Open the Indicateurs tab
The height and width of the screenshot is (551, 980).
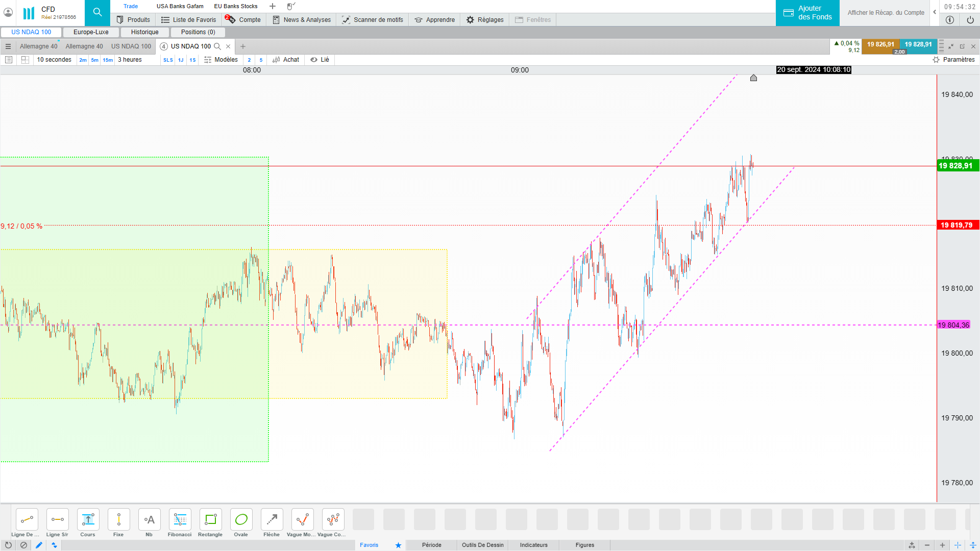tap(533, 545)
